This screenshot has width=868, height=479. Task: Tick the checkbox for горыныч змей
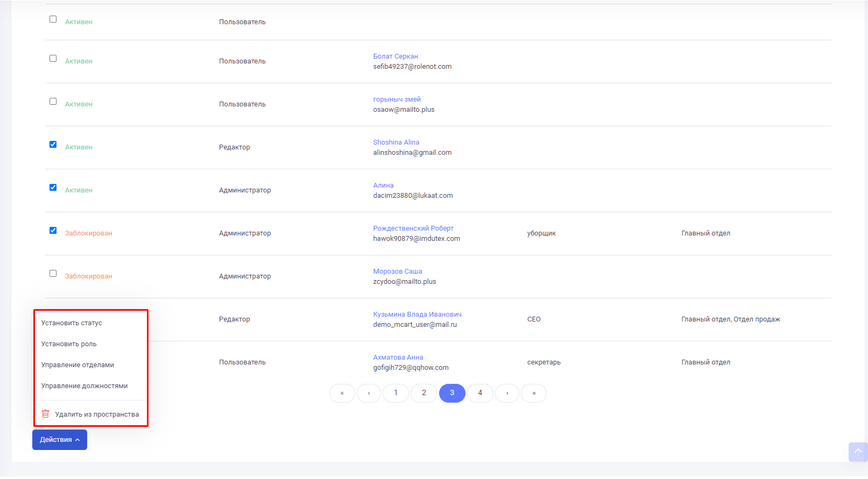pyautogui.click(x=53, y=101)
